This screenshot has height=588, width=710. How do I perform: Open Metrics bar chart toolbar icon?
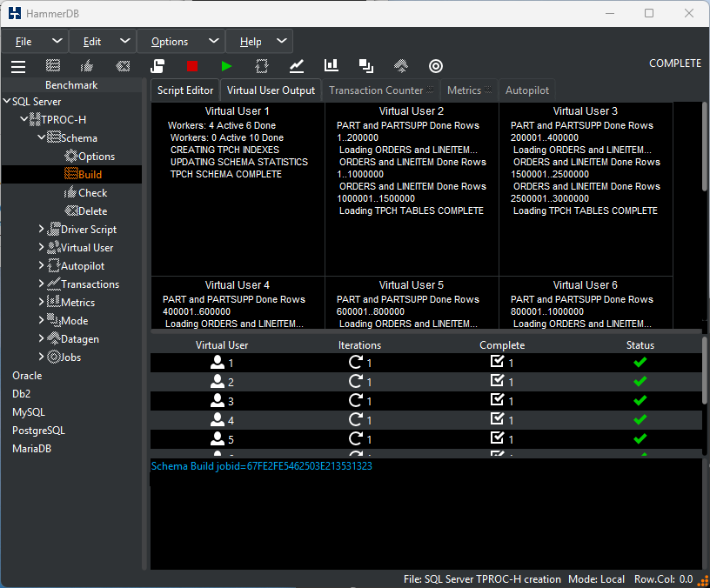click(332, 65)
